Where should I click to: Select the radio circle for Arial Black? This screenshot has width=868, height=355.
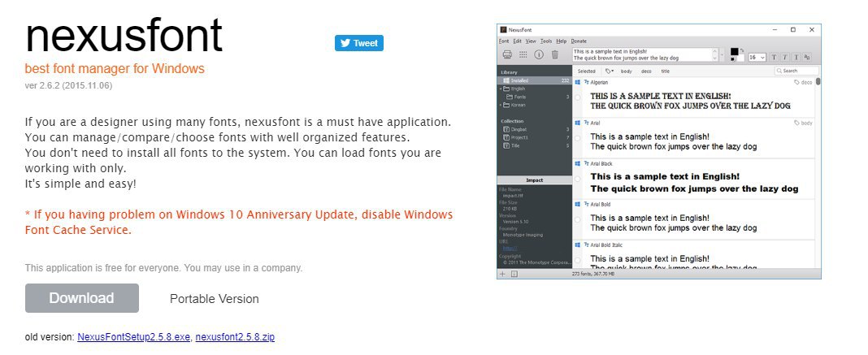[x=578, y=180]
